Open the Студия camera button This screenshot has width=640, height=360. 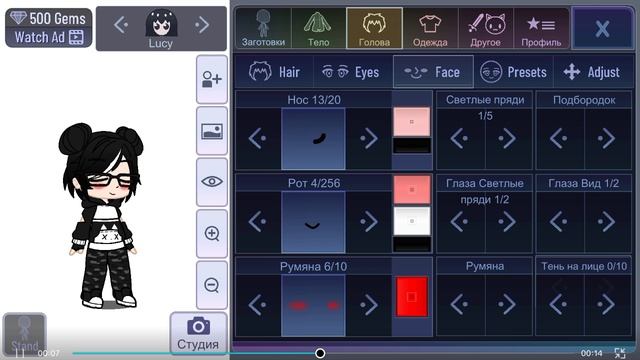click(198, 333)
